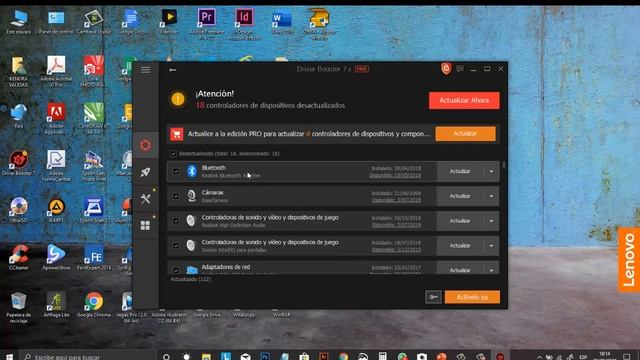Click the shopping cart icon in PRO banner
This screenshot has width=640, height=360.
click(177, 134)
